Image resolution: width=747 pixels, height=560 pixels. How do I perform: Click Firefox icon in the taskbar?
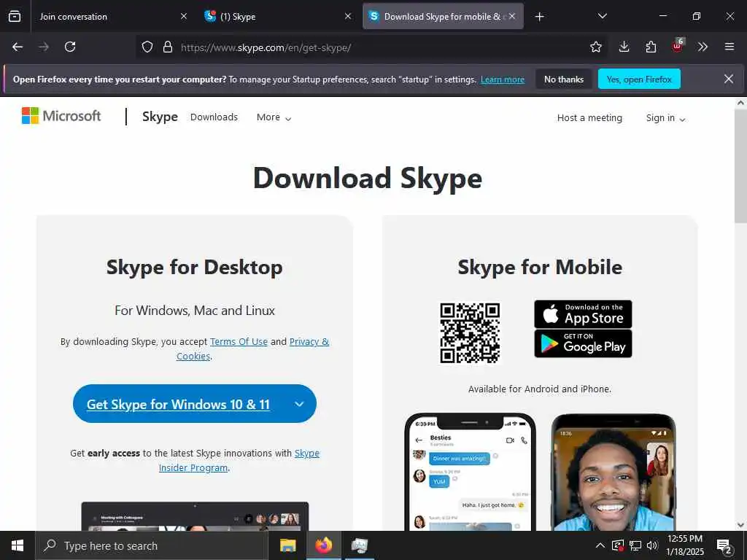(x=323, y=545)
